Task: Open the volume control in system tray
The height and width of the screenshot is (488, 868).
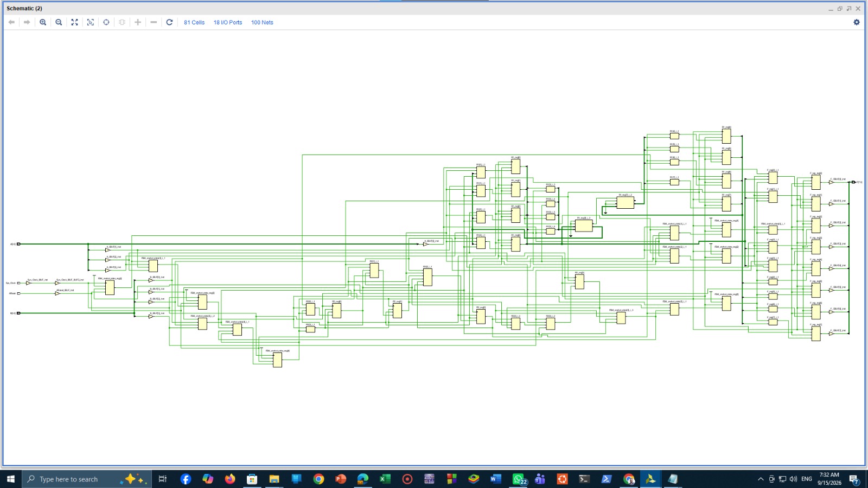Action: point(793,479)
